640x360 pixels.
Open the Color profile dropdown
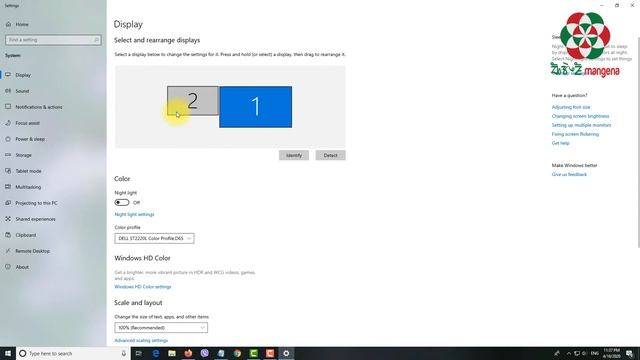point(154,238)
